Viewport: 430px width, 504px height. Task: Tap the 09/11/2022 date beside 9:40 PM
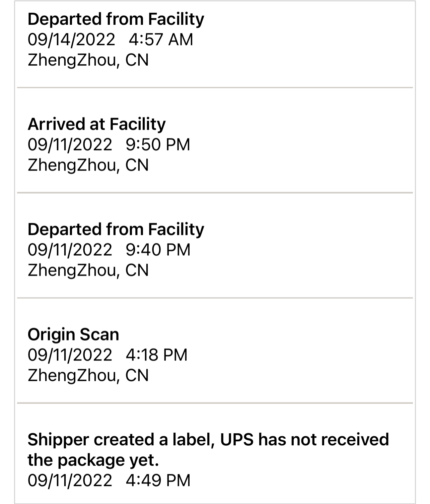[70, 250]
